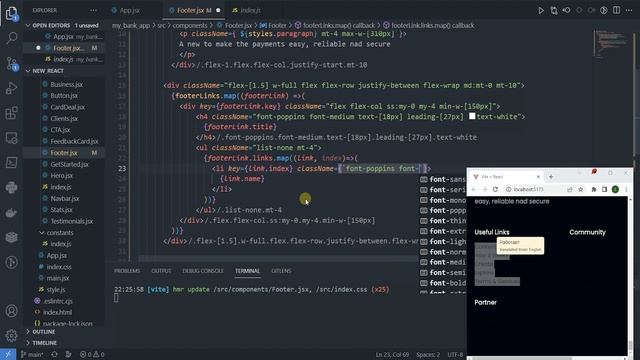Open the Source Control view
The image size is (640, 360).
point(11,63)
